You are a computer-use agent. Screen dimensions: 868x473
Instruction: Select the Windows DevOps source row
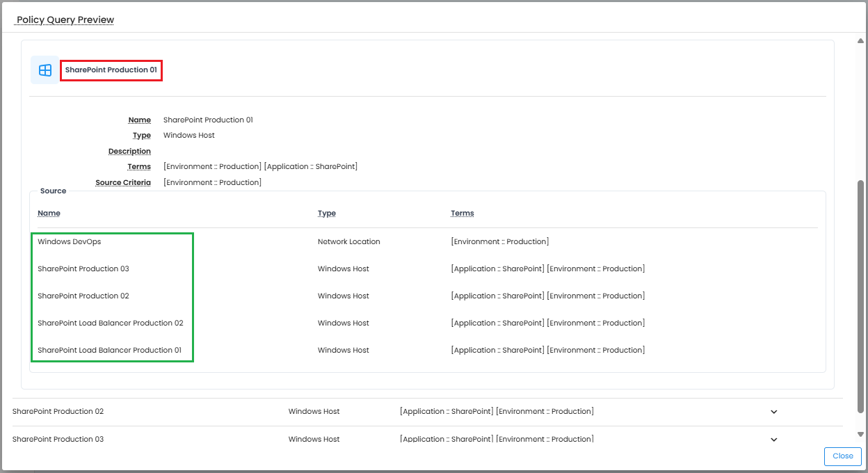70,242
